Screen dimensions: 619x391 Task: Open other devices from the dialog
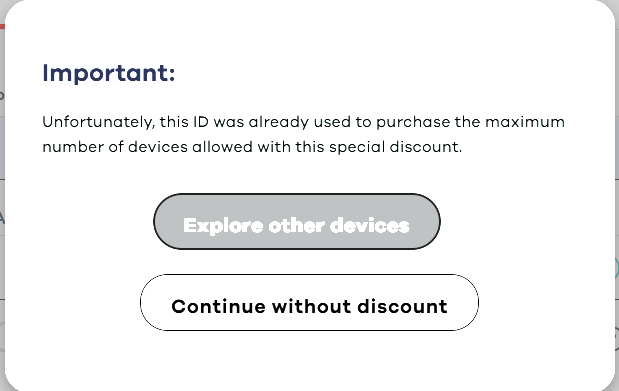(297, 222)
